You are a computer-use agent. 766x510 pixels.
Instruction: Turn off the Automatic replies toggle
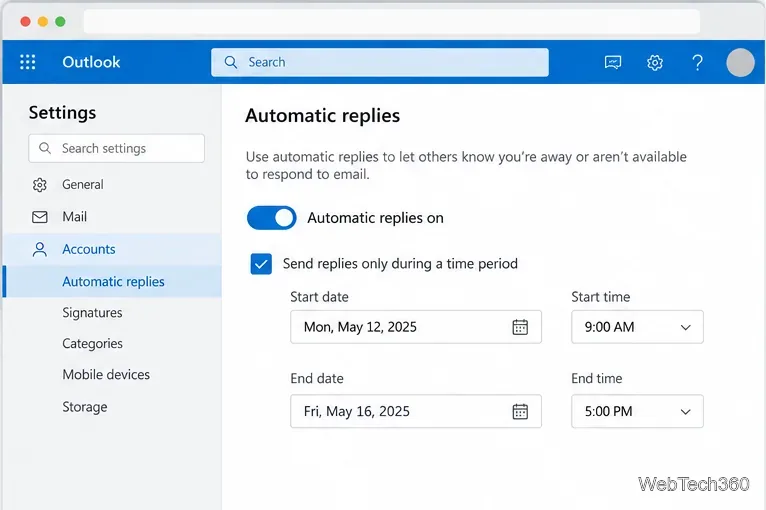click(272, 218)
